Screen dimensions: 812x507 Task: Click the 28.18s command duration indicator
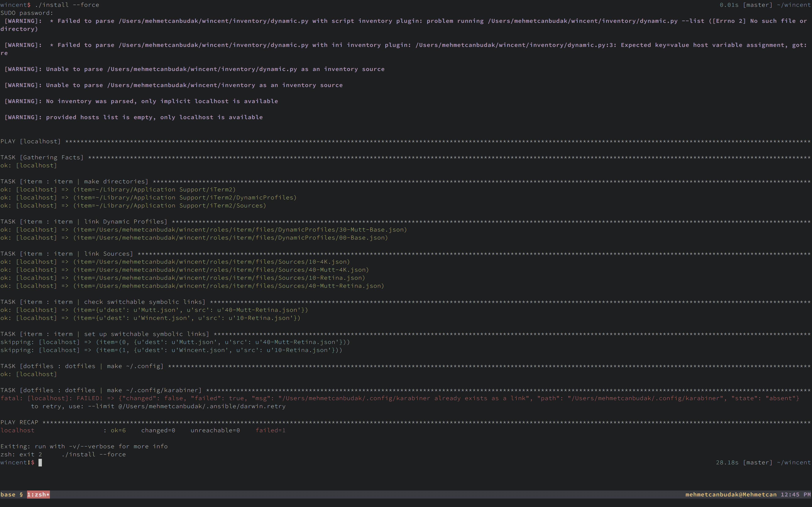point(727,462)
